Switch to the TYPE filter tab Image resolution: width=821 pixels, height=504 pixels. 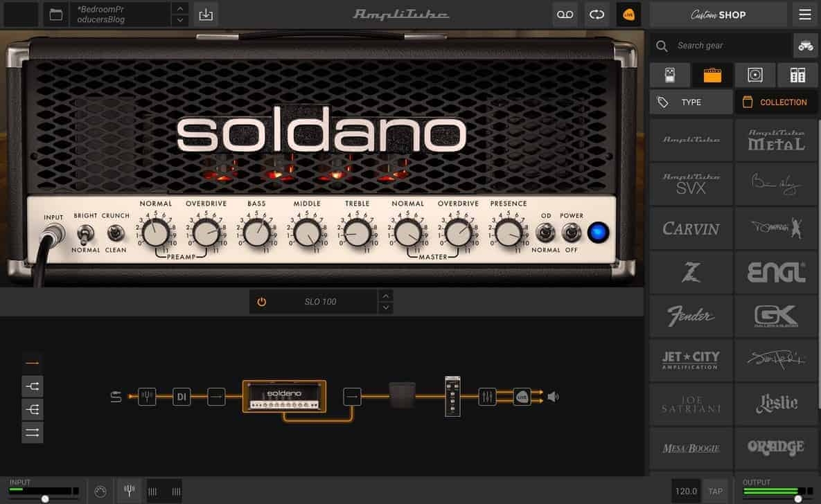691,102
